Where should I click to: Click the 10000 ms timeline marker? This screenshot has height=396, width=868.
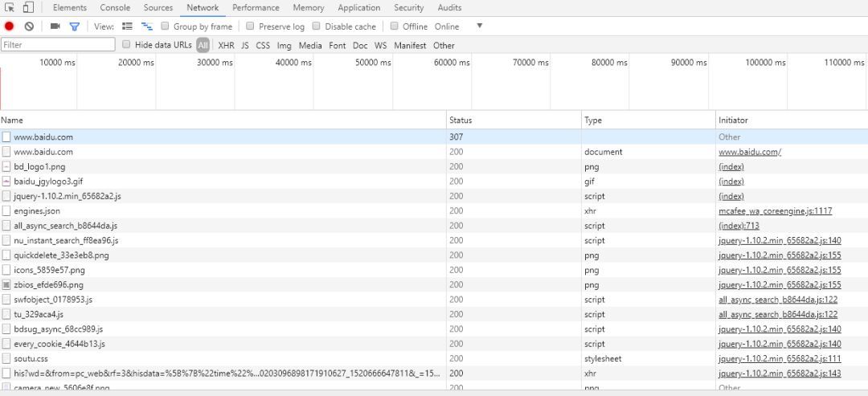coord(58,63)
